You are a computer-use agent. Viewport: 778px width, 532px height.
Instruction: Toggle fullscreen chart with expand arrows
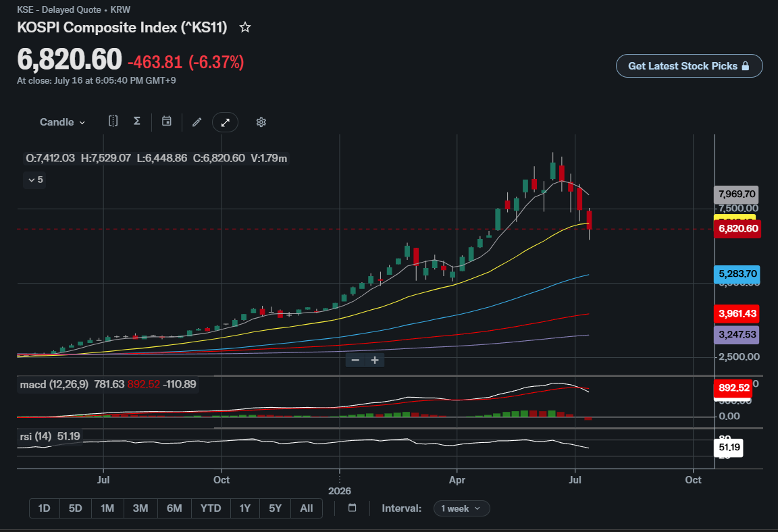(226, 122)
